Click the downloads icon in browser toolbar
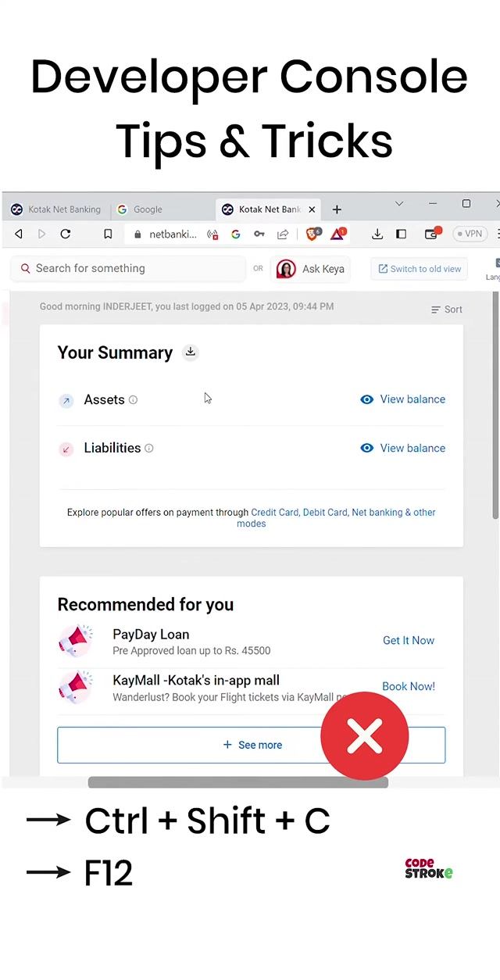The width and height of the screenshot is (500, 980). coord(377,234)
